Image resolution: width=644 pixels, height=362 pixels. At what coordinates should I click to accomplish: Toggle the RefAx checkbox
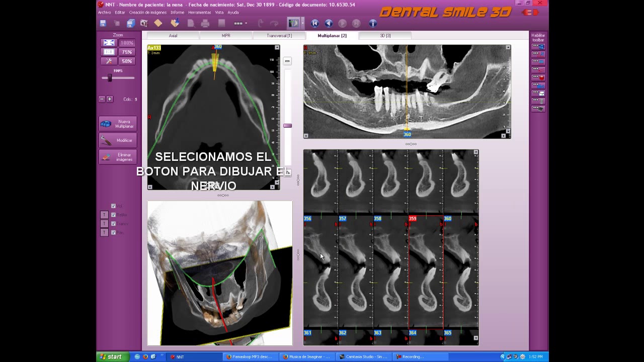tap(113, 215)
